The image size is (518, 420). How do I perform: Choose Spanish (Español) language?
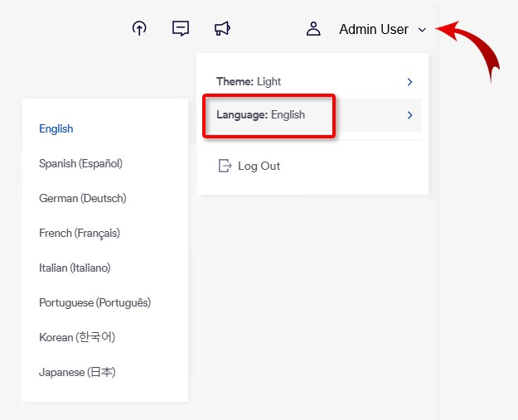click(x=80, y=163)
